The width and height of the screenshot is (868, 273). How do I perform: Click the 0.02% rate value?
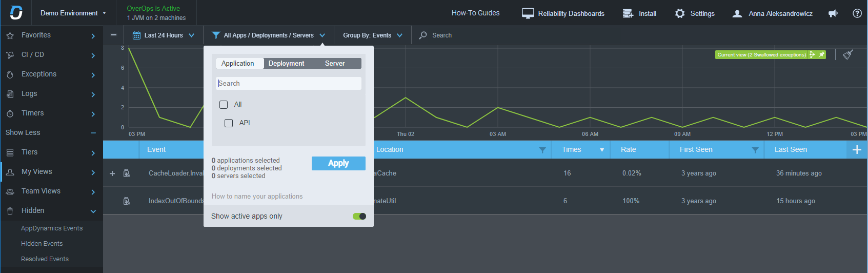point(632,173)
